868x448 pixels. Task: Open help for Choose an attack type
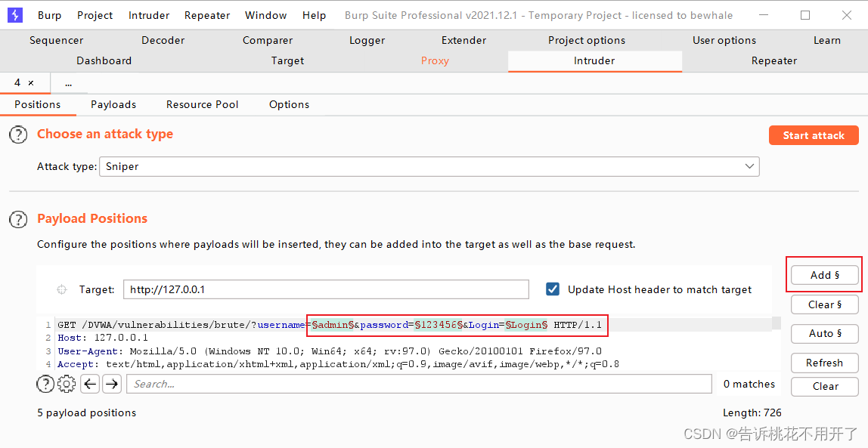coord(18,134)
